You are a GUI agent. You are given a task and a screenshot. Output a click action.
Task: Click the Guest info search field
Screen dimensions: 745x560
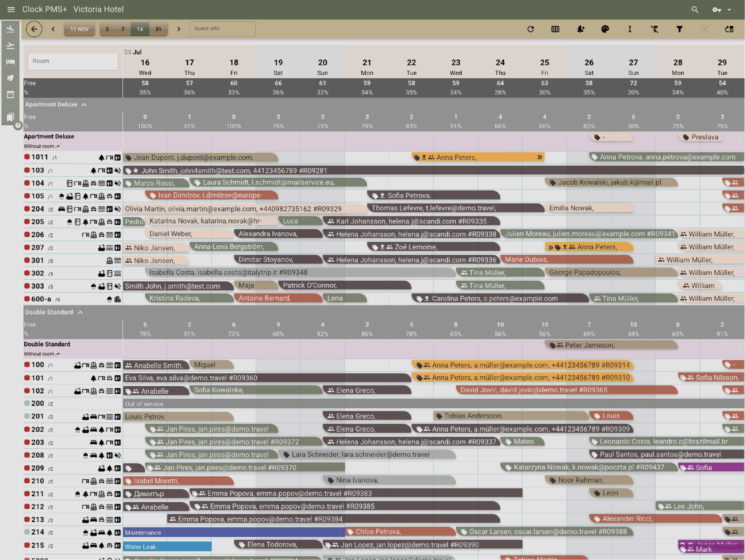click(x=222, y=29)
